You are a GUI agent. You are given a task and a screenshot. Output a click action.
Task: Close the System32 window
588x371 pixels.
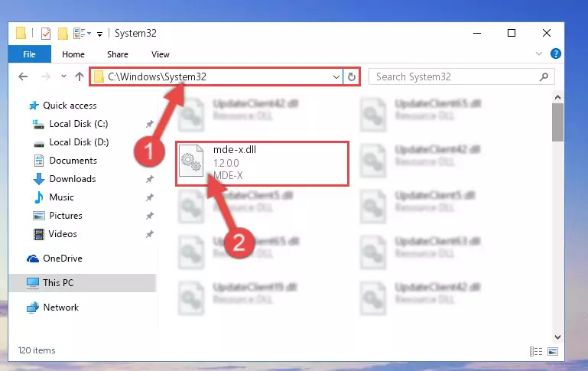click(547, 34)
